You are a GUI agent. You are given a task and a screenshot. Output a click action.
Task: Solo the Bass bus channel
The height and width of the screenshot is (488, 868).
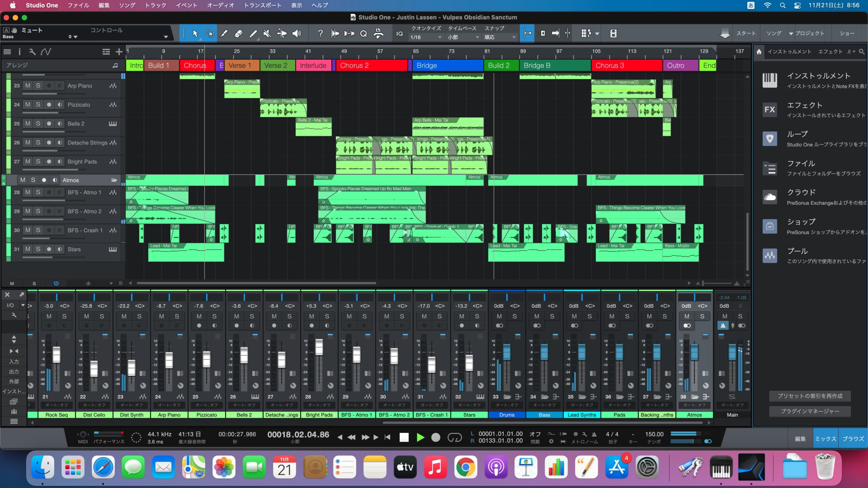pyautogui.click(x=552, y=316)
